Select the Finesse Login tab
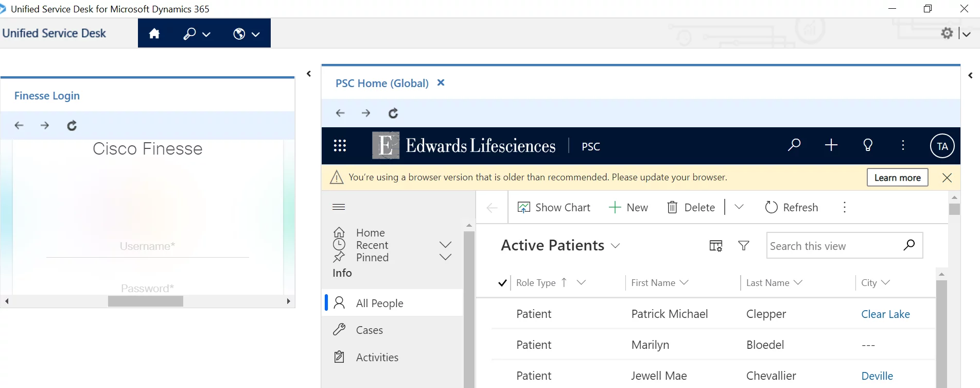 pyautogui.click(x=47, y=96)
